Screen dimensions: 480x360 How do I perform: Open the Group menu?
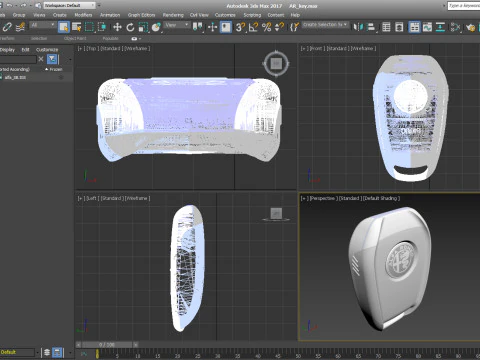point(19,15)
